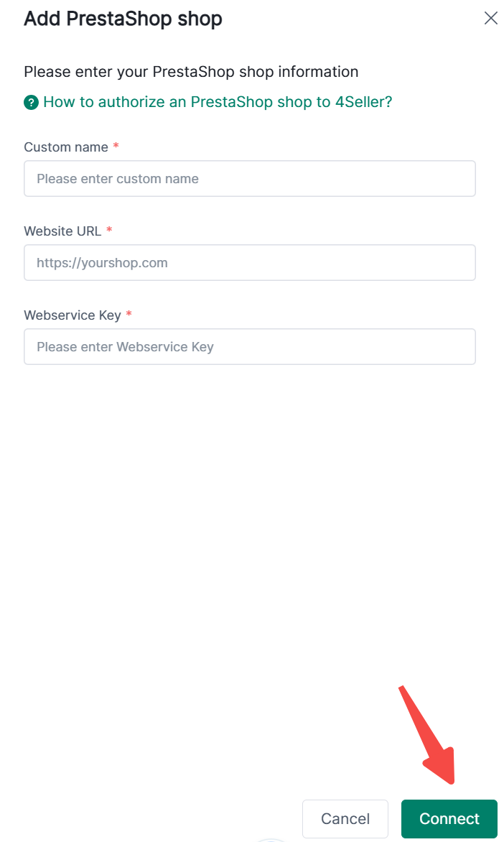
Task: Click the Website URL field label
Action: point(62,231)
